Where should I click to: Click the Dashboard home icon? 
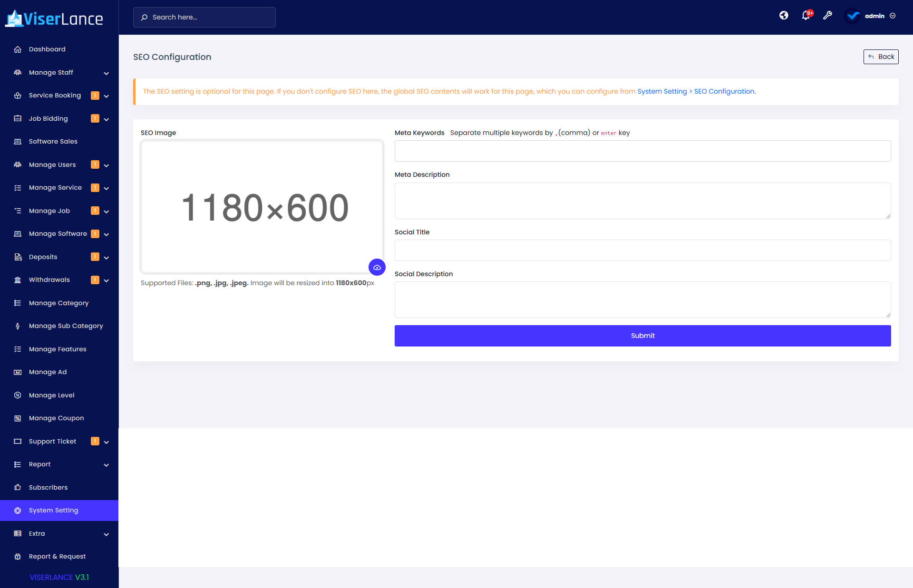(x=18, y=49)
